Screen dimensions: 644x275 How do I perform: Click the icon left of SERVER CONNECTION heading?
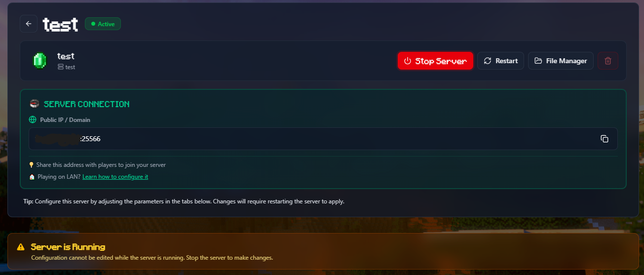point(34,104)
